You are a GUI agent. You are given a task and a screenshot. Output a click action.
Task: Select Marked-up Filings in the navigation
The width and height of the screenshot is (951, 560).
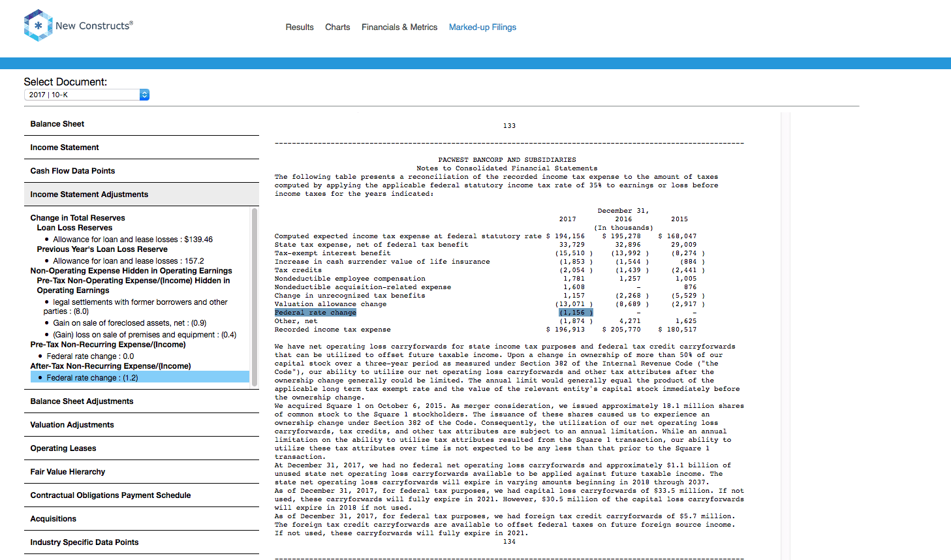coord(482,27)
